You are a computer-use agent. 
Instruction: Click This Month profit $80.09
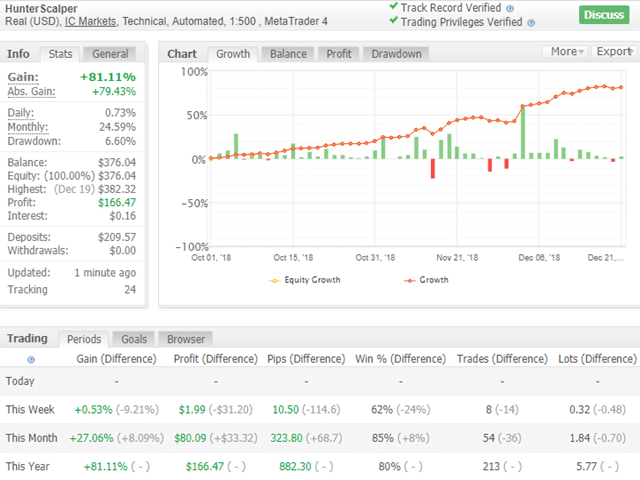pyautogui.click(x=190, y=438)
